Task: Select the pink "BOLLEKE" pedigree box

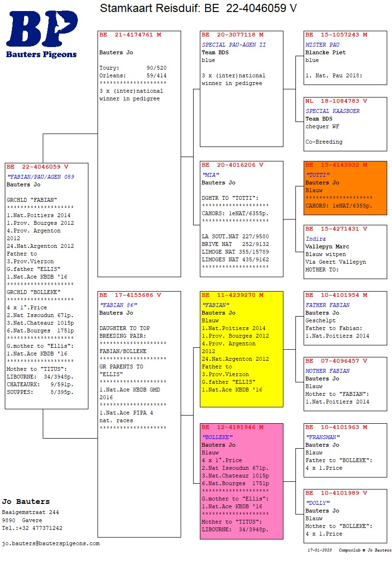Action: pos(241,481)
